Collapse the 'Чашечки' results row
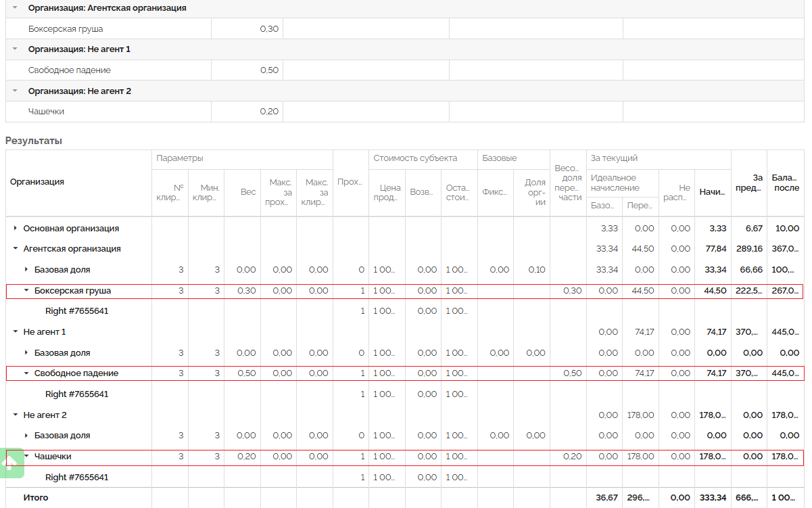This screenshot has height=508, width=812. point(26,457)
